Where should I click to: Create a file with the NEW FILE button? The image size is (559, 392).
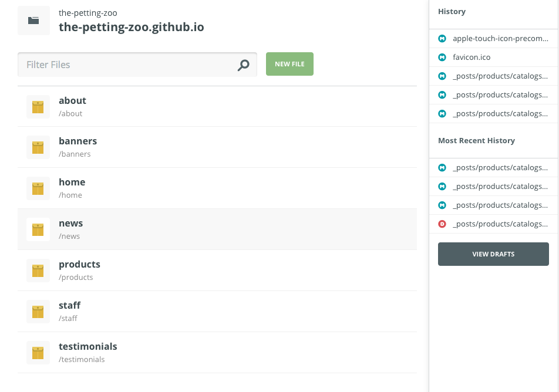click(289, 64)
